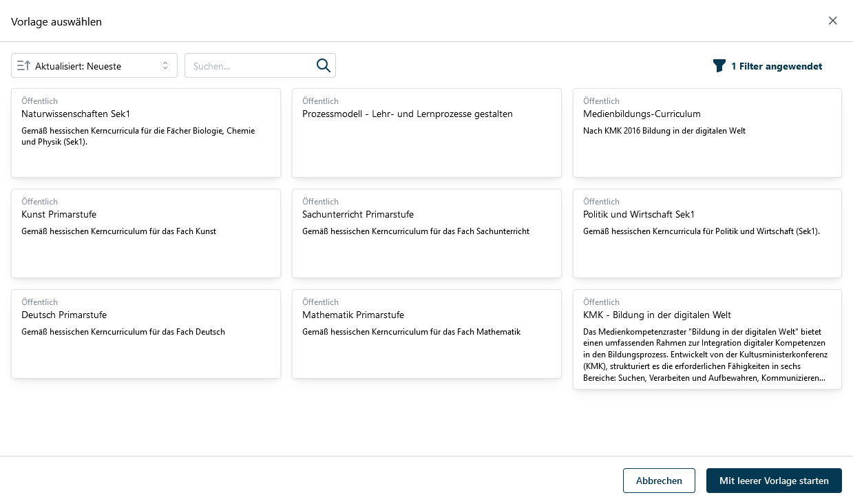Screen dimensions: 853x504
Task: Close the Vorlage auswählen dialog
Action: [x=833, y=21]
